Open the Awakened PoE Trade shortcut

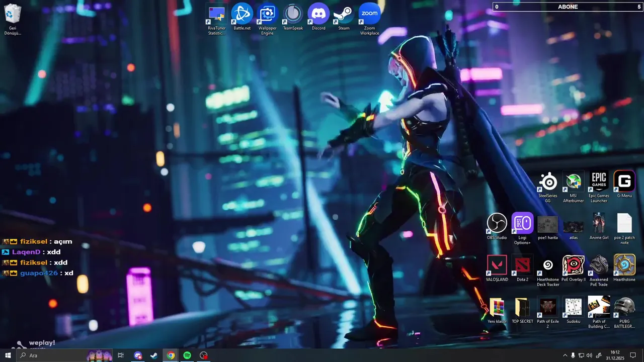(599, 271)
